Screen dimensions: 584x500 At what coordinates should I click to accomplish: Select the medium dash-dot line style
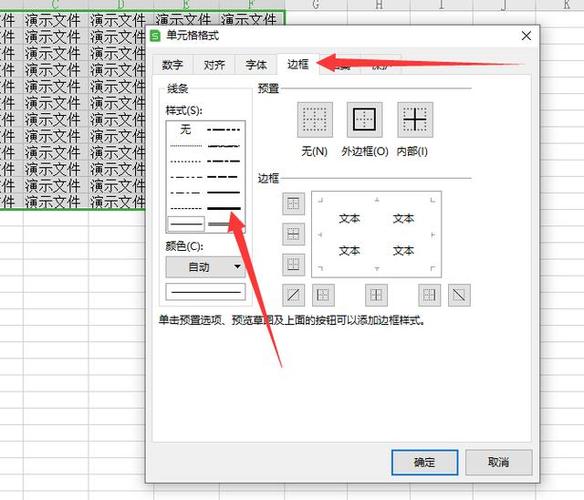(x=224, y=161)
